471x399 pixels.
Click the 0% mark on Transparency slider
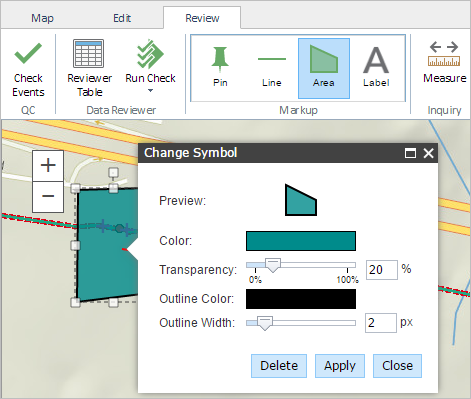tap(255, 279)
